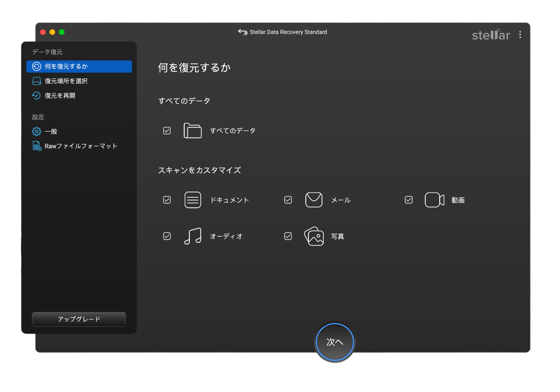The height and width of the screenshot is (392, 560).
Task: Click the ドキュメント label
Action: [229, 200]
